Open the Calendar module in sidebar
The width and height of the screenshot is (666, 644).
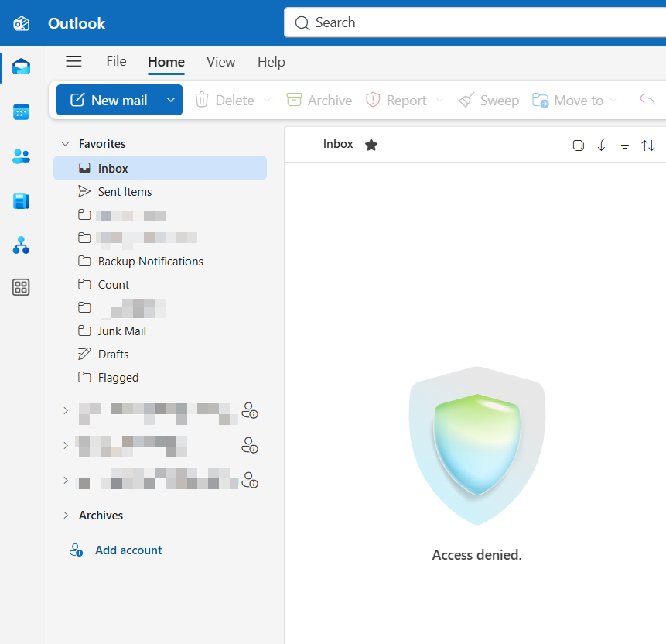[x=21, y=112]
